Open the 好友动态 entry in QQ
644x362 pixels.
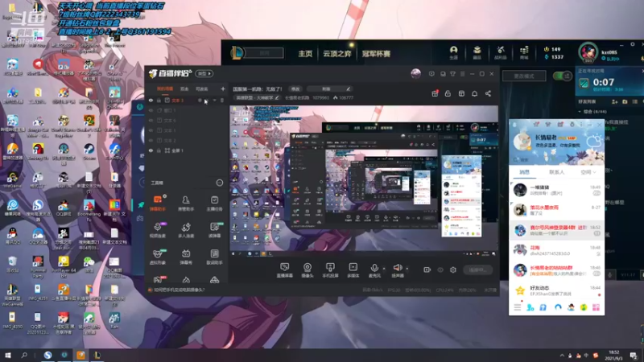[556, 290]
